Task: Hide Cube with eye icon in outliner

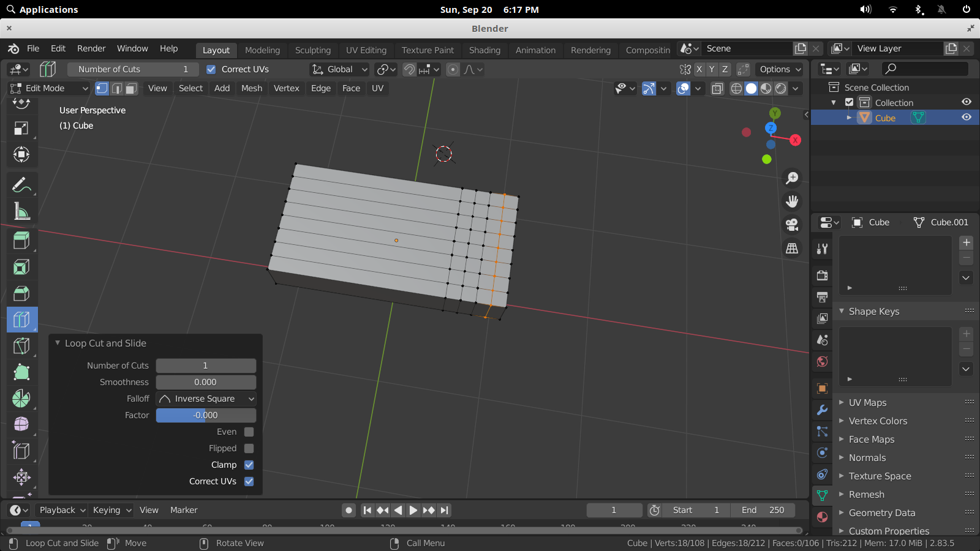Action: click(967, 118)
